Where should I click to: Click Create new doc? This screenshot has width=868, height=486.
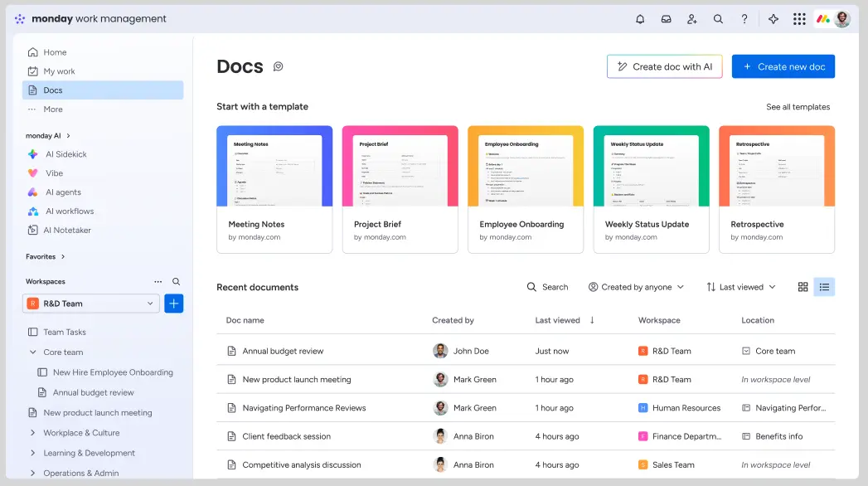(783, 66)
